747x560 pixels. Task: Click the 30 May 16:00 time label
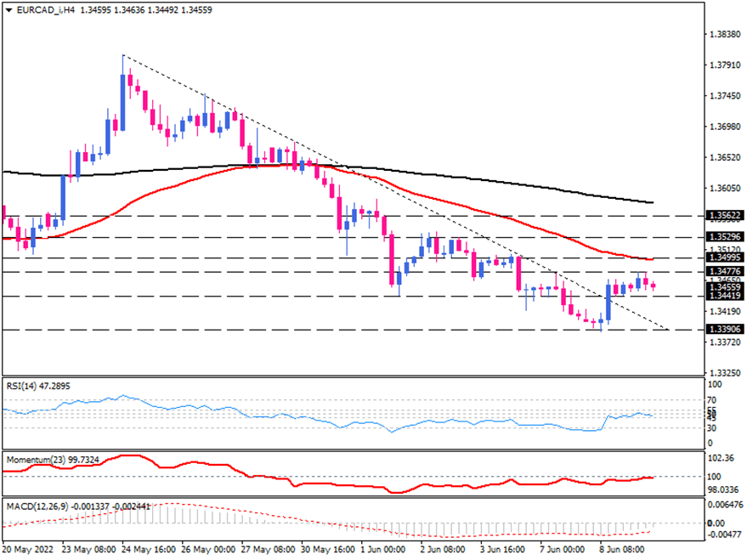click(x=328, y=550)
